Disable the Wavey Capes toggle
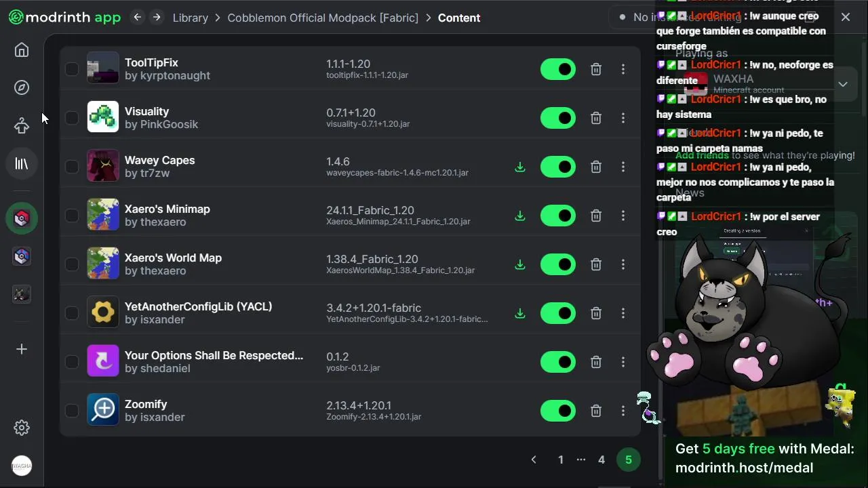The image size is (868, 488). [558, 167]
